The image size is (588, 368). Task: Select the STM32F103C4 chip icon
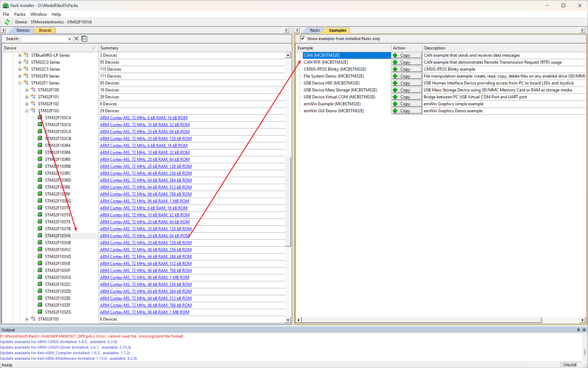click(40, 118)
